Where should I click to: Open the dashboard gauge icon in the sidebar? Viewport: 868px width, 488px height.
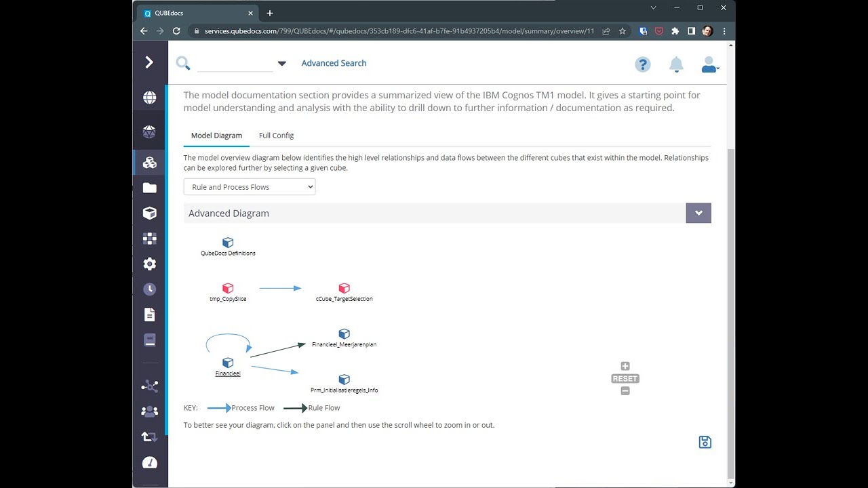150,463
